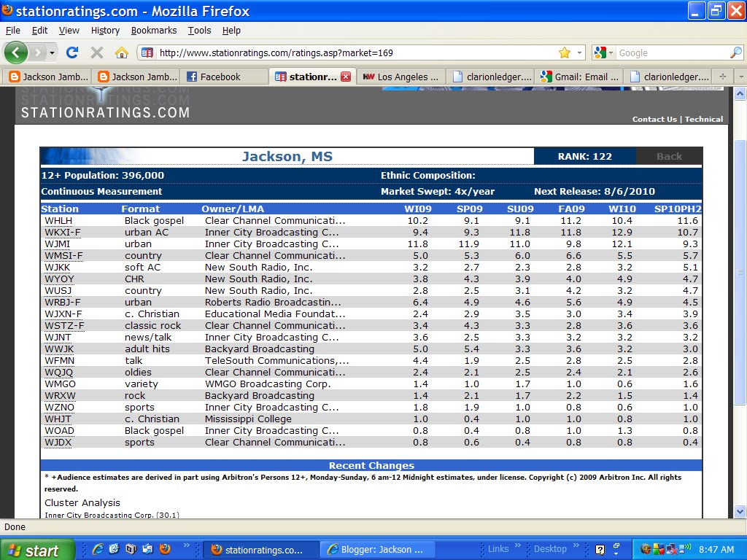Image resolution: width=747 pixels, height=560 pixels.
Task: Click the page scrollbar down arrow
Action: tap(740, 512)
